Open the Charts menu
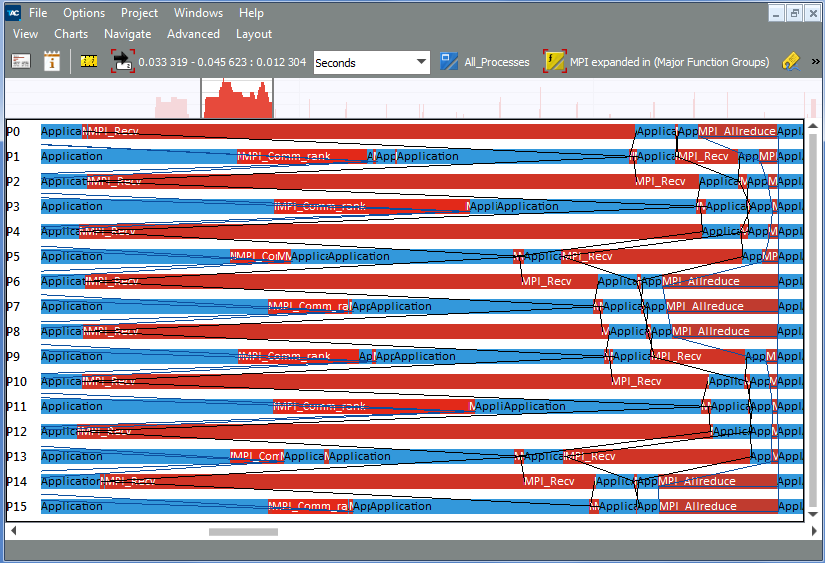Screen dimensions: 825x563 click(x=71, y=34)
